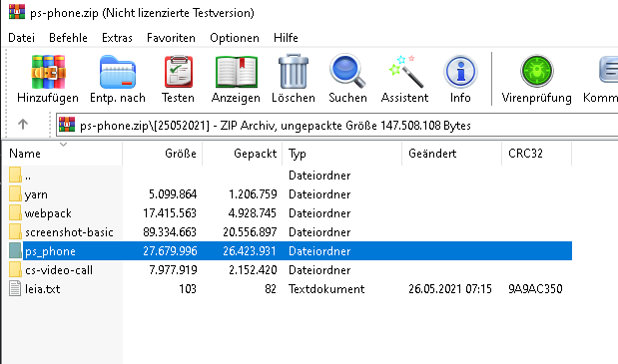Sort by the Name column header
618x364 pixels.
point(63,154)
